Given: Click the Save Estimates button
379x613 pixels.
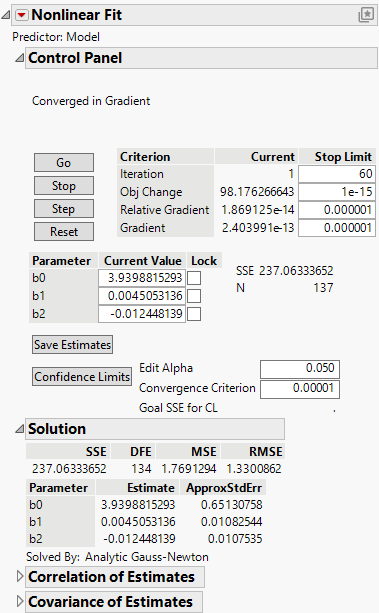Looking at the screenshot, I should coord(72,345).
